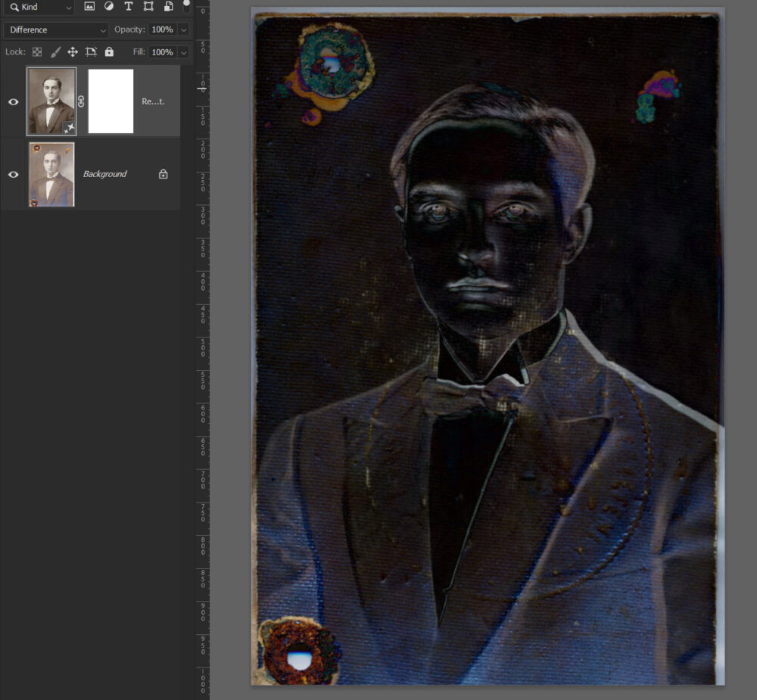Prevent artboard auto-nesting lock icon
The height and width of the screenshot is (700, 757).
91,52
